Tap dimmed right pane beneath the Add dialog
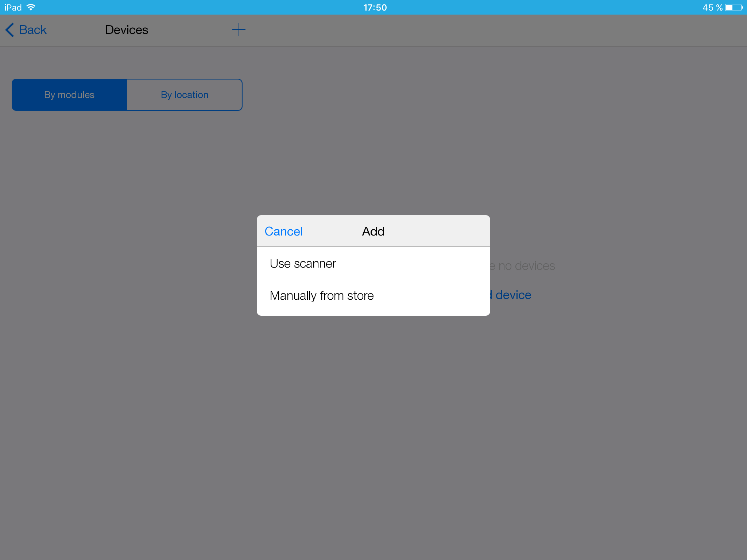 coord(500,419)
